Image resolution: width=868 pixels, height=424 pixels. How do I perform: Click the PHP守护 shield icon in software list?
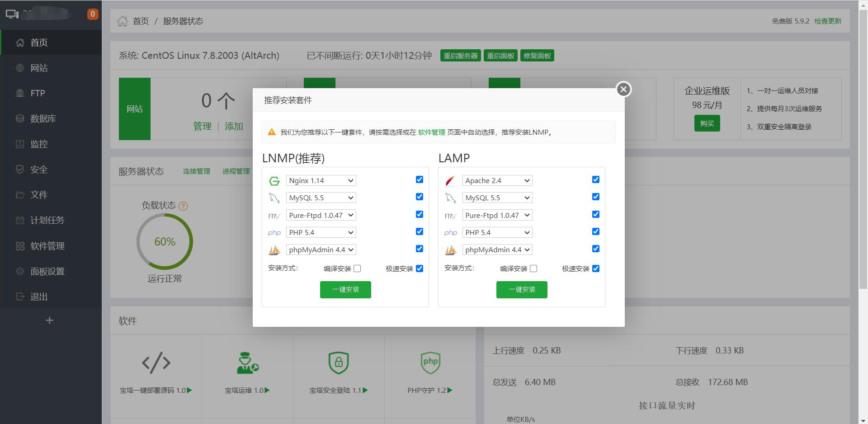(x=430, y=363)
